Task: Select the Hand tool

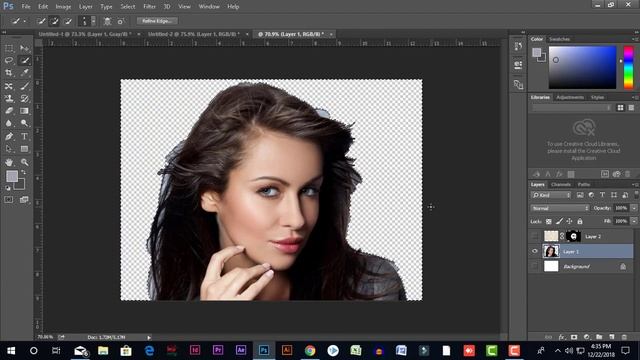Action: (9, 162)
